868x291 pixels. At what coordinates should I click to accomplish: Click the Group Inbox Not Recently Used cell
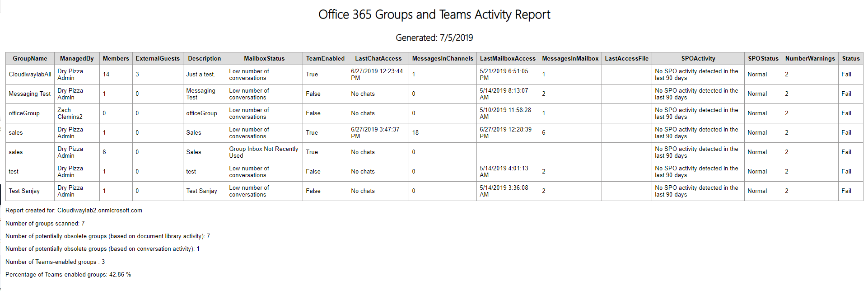pos(264,152)
